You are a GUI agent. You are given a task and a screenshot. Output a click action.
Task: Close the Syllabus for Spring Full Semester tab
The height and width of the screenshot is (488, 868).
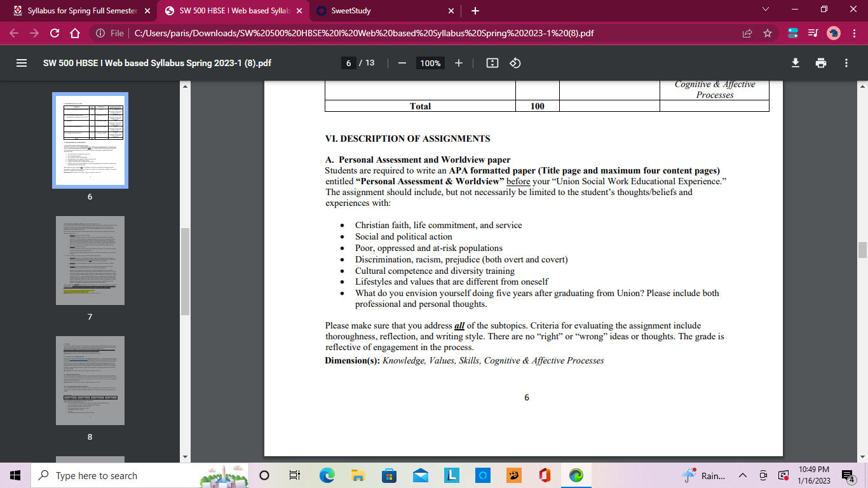[147, 11]
